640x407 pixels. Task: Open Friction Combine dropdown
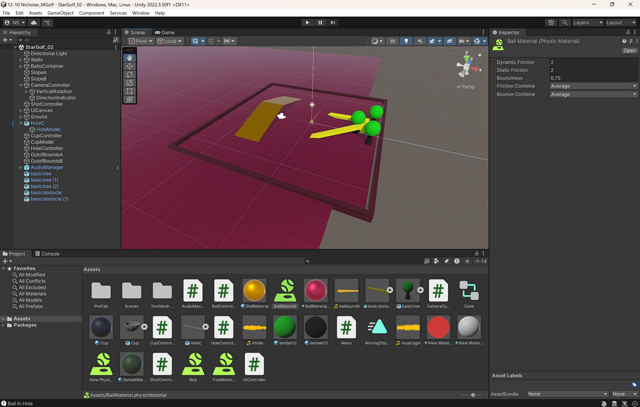[593, 86]
